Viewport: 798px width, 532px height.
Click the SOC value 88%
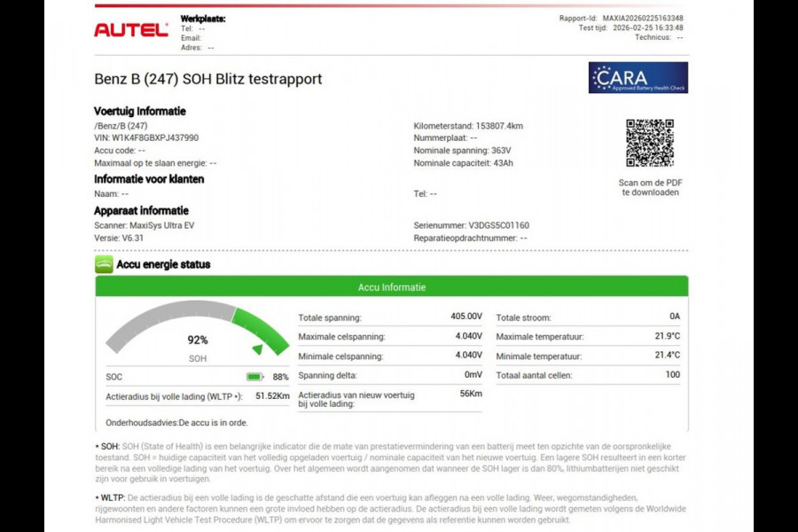pos(280,377)
